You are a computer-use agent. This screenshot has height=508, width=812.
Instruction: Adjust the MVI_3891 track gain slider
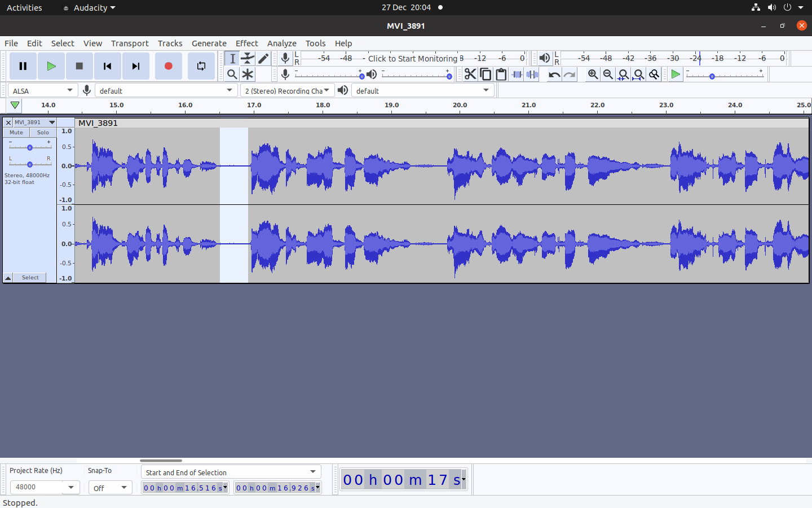30,147
